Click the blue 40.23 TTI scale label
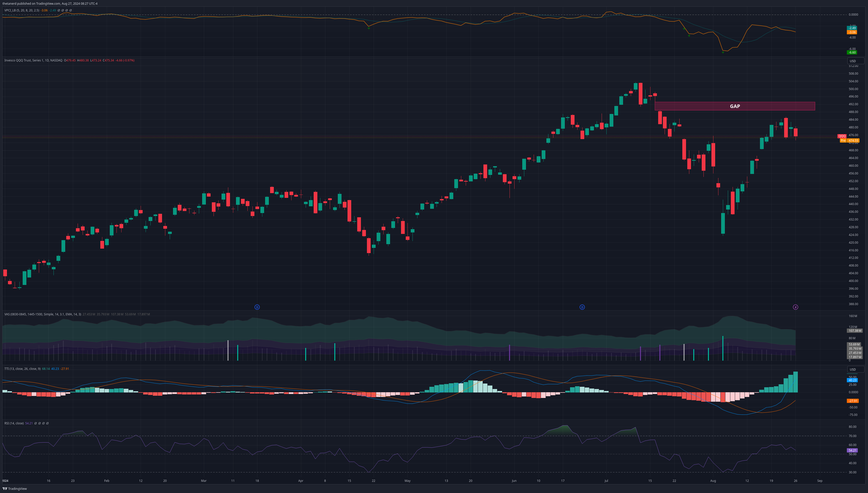This screenshot has width=868, height=493. click(x=852, y=380)
